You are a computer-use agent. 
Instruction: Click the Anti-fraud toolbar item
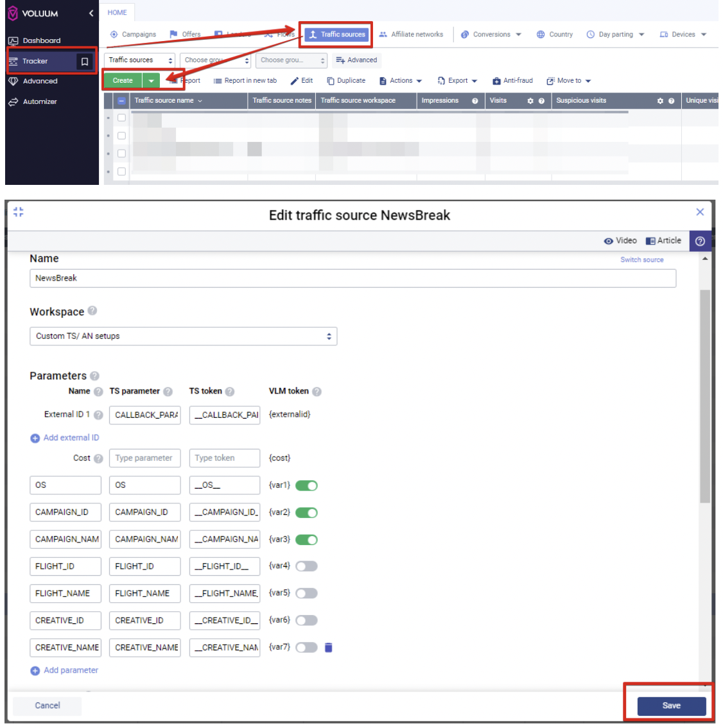coord(512,81)
